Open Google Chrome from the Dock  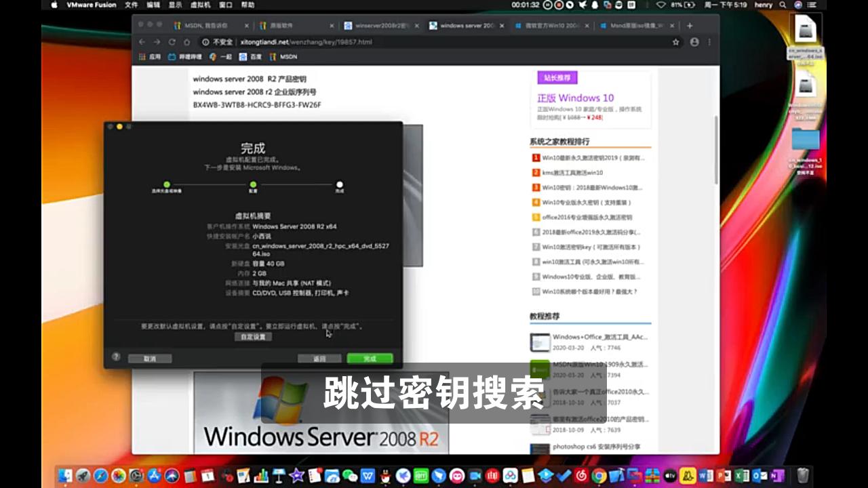[598, 476]
